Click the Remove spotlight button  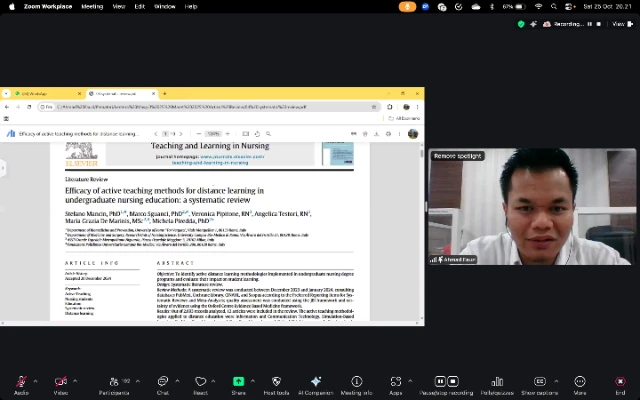pyautogui.click(x=458, y=156)
